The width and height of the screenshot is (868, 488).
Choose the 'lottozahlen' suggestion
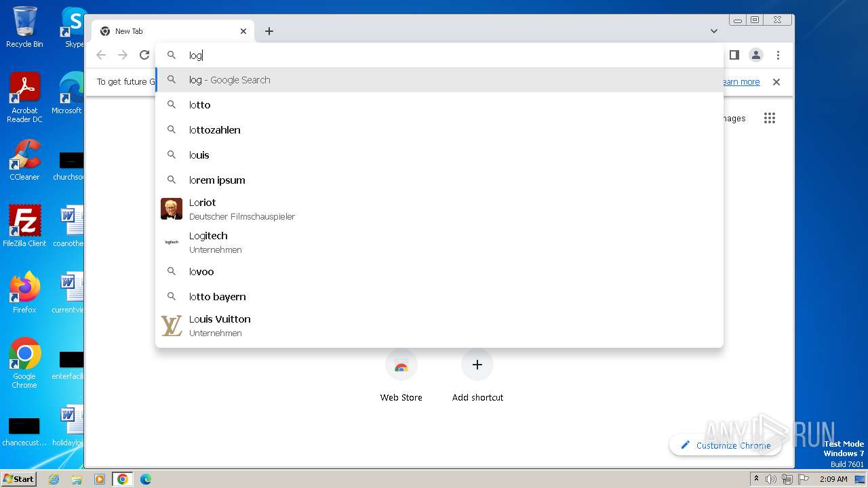tap(439, 130)
